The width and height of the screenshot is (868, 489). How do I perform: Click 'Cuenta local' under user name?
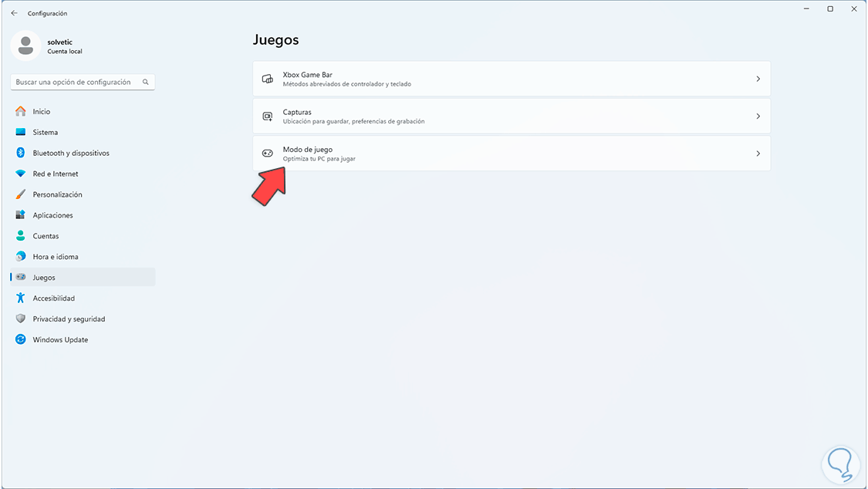[65, 52]
